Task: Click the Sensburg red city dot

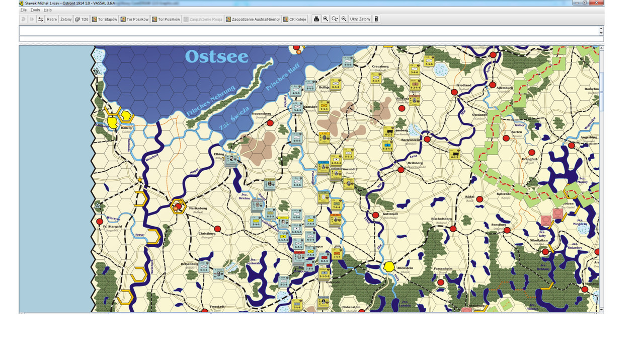Action: pos(507,230)
